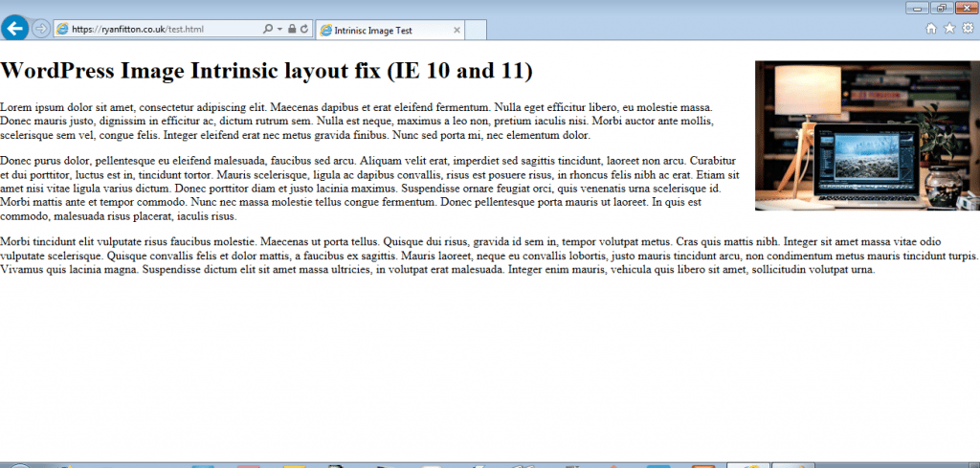Screen dimensions: 980x468
Task: Click the Forward navigation arrow
Action: coord(41,29)
